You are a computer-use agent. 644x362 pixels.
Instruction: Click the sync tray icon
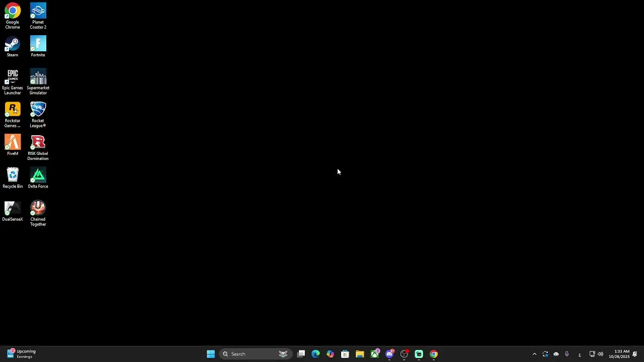[x=545, y=354]
